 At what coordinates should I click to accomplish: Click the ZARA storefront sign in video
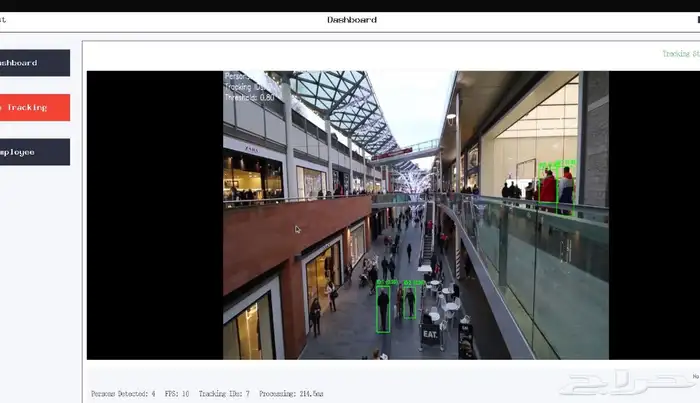tap(252, 150)
